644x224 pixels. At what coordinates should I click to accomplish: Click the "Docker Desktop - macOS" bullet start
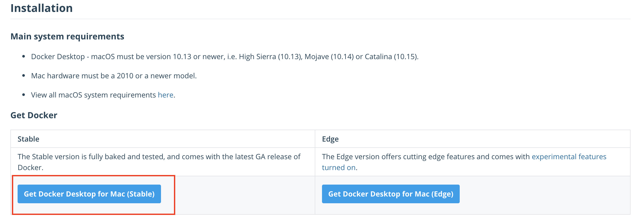tap(73, 57)
